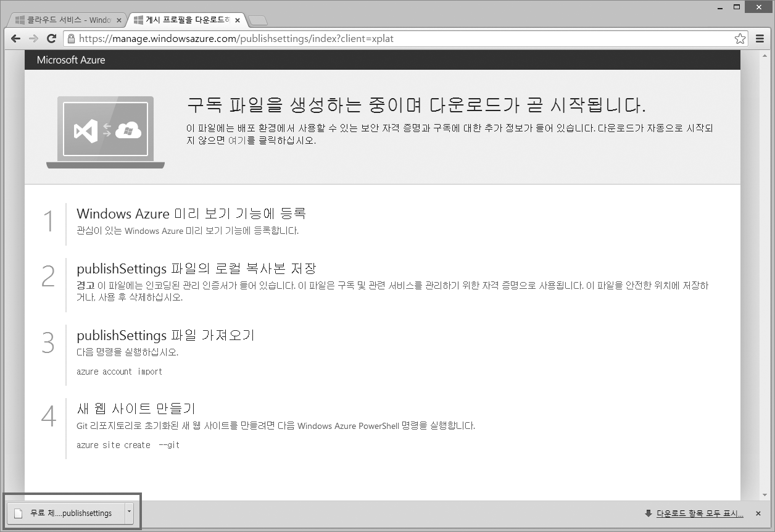Image resolution: width=775 pixels, height=532 pixels.
Task: Click the padlock icon in the address bar
Action: (72, 39)
